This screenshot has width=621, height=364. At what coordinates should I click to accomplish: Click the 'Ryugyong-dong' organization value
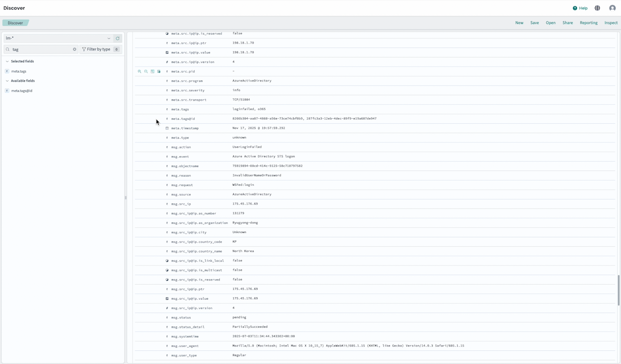pyautogui.click(x=245, y=223)
